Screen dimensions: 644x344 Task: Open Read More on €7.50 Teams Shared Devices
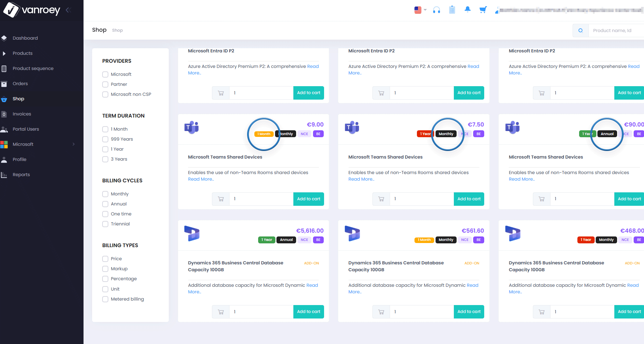(x=361, y=179)
